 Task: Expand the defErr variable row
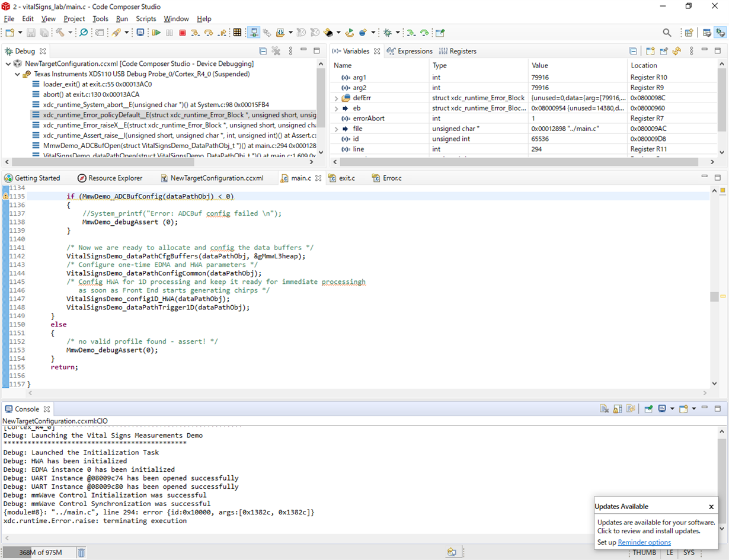click(x=336, y=98)
